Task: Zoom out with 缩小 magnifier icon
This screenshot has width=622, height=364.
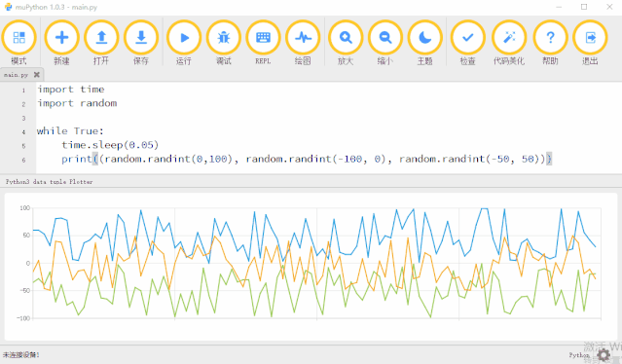Action: 385,38
